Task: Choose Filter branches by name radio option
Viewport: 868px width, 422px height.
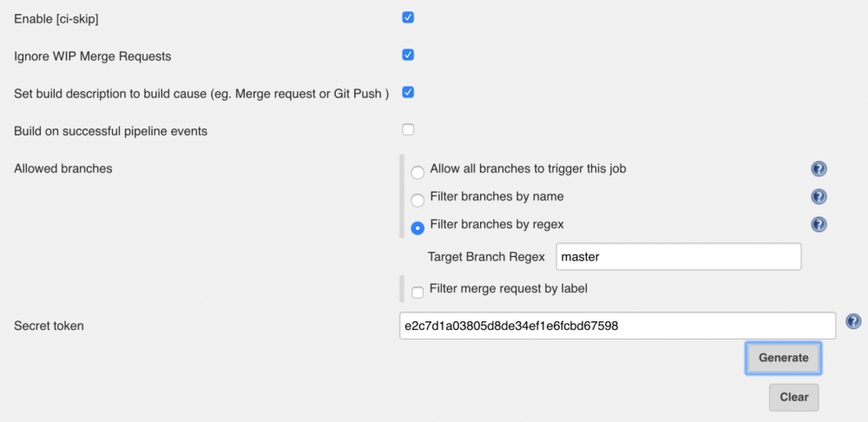Action: [x=418, y=200]
